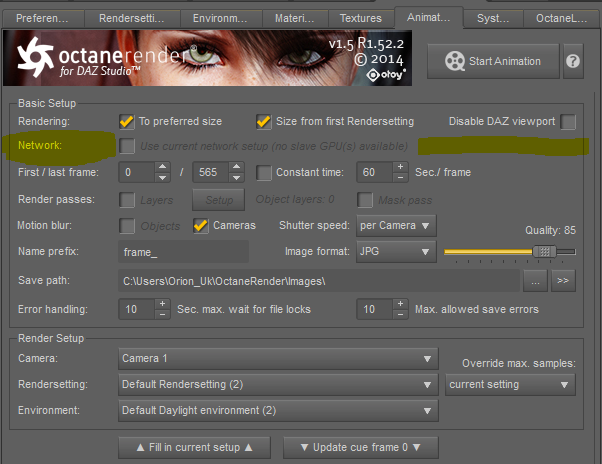Image resolution: width=602 pixels, height=464 pixels.
Task: Click minus on constant time 60 spinner
Action: [400, 178]
